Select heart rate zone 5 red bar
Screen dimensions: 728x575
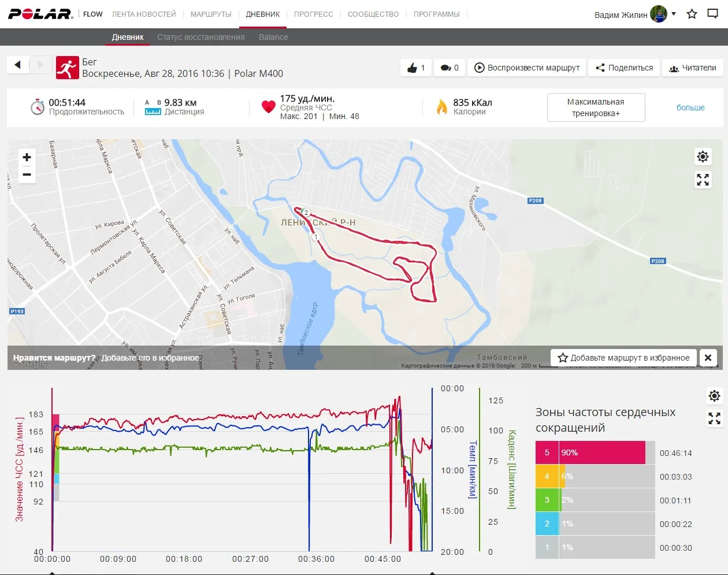pos(601,452)
